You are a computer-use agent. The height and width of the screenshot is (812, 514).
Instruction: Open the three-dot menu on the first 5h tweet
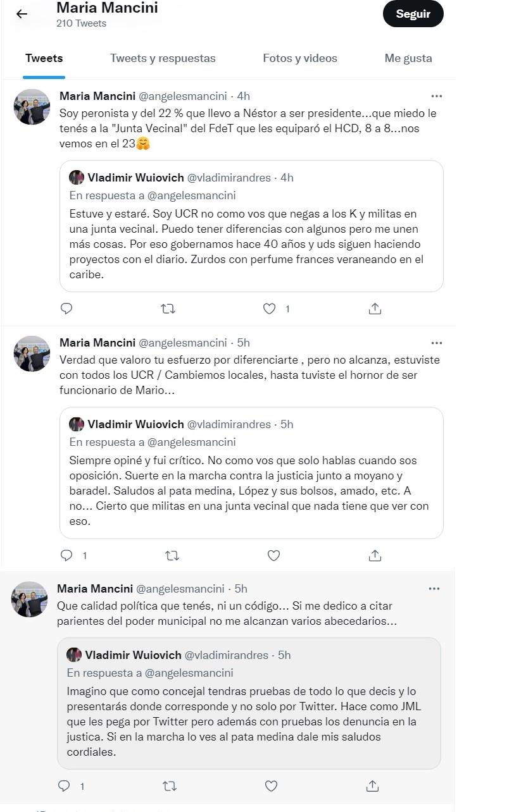[x=436, y=343]
